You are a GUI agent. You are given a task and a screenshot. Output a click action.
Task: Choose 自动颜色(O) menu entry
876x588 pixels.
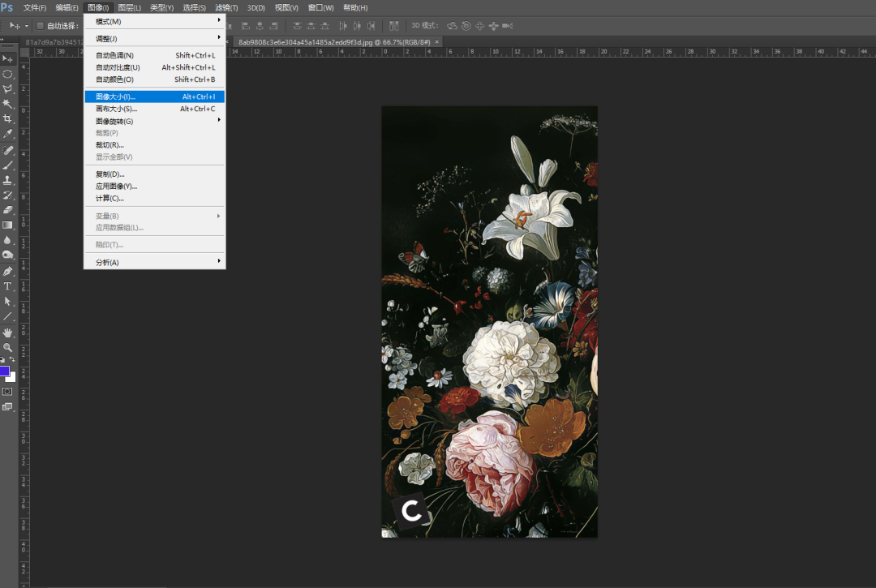click(155, 79)
